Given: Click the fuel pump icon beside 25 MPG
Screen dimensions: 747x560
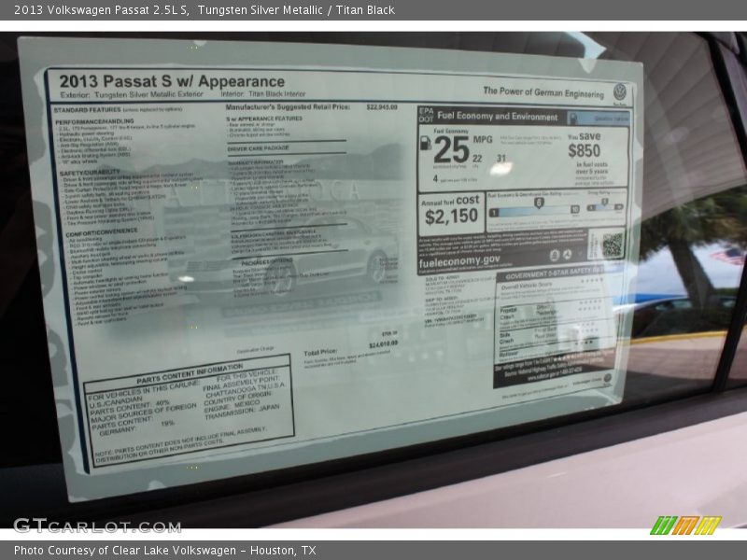Looking at the screenshot, I should 426,143.
